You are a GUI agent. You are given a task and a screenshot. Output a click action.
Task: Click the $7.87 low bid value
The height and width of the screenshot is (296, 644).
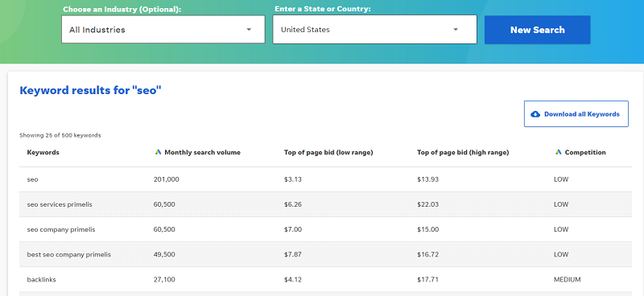[293, 254]
